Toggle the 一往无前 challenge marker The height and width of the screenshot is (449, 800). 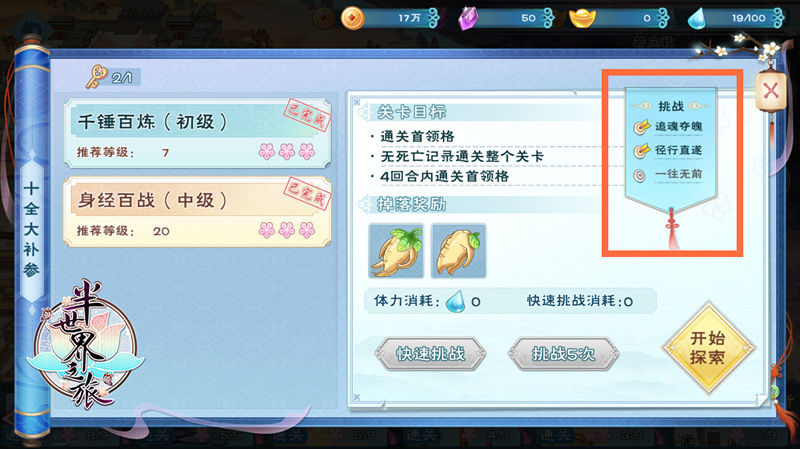click(x=640, y=175)
